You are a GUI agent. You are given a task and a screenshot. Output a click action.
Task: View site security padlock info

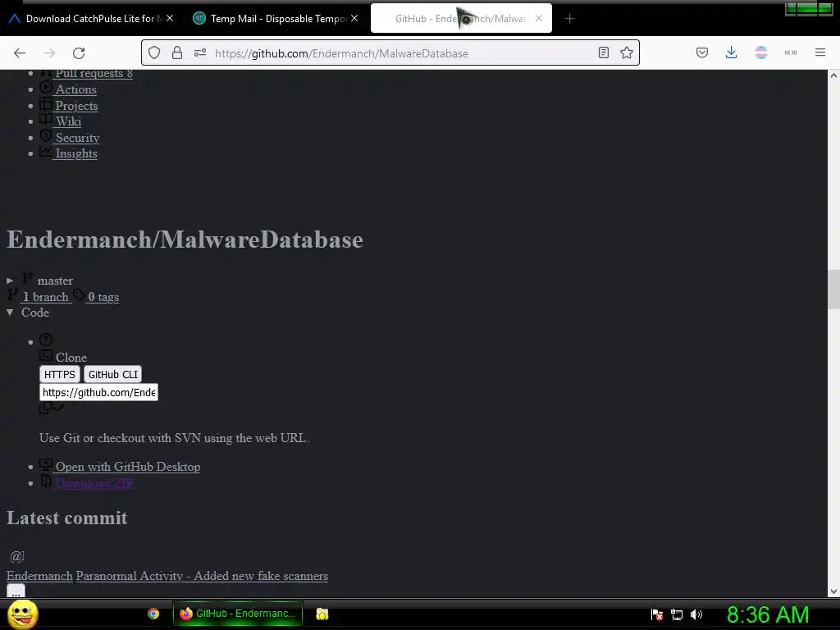[177, 52]
